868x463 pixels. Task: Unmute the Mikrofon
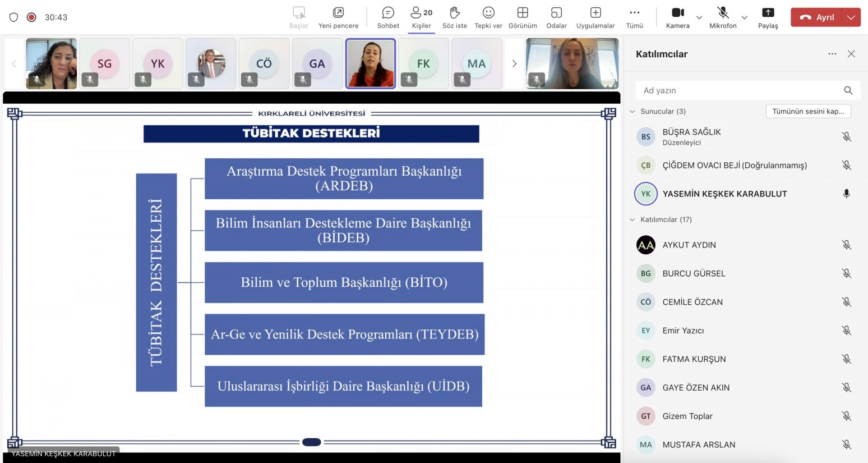pyautogui.click(x=723, y=17)
